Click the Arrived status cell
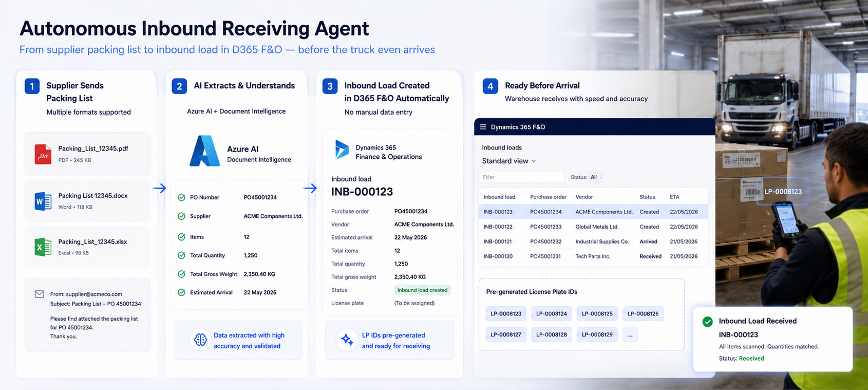Screen dimensions: 868x390 (x=648, y=242)
